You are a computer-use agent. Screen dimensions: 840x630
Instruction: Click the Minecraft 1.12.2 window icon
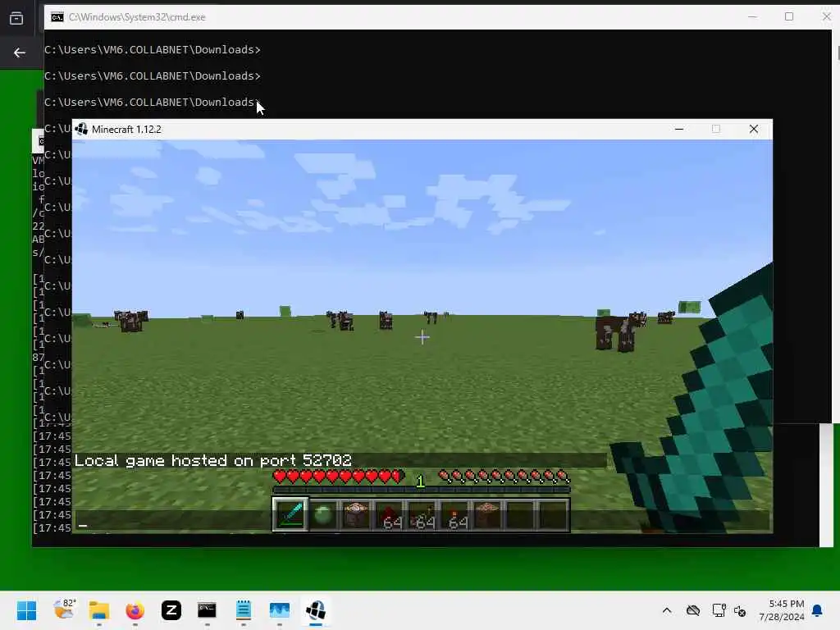point(81,129)
